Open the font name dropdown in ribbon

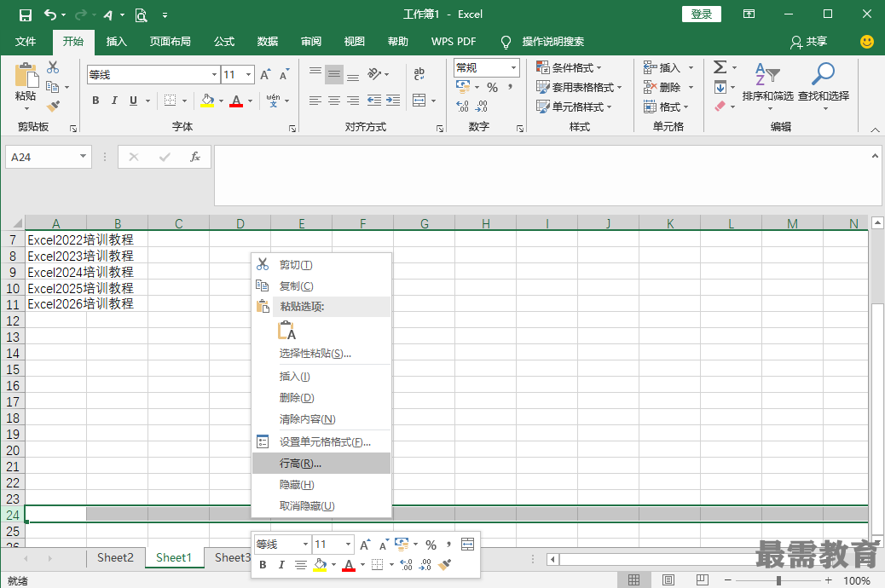[214, 74]
